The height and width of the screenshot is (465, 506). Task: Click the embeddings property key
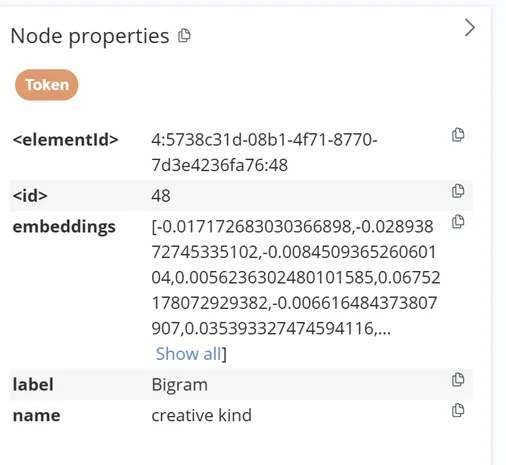(64, 227)
